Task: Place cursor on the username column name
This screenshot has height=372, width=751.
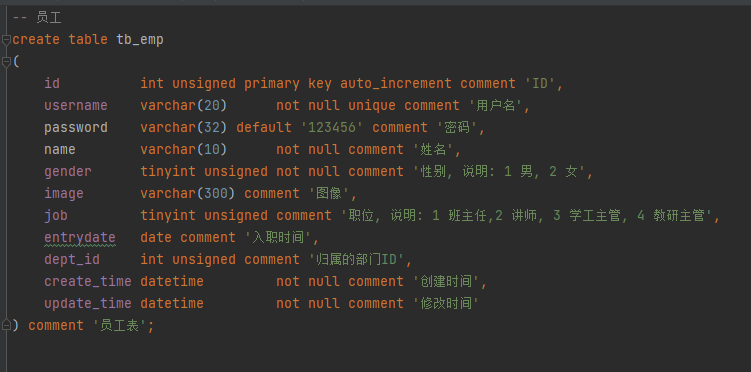Action: [76, 106]
